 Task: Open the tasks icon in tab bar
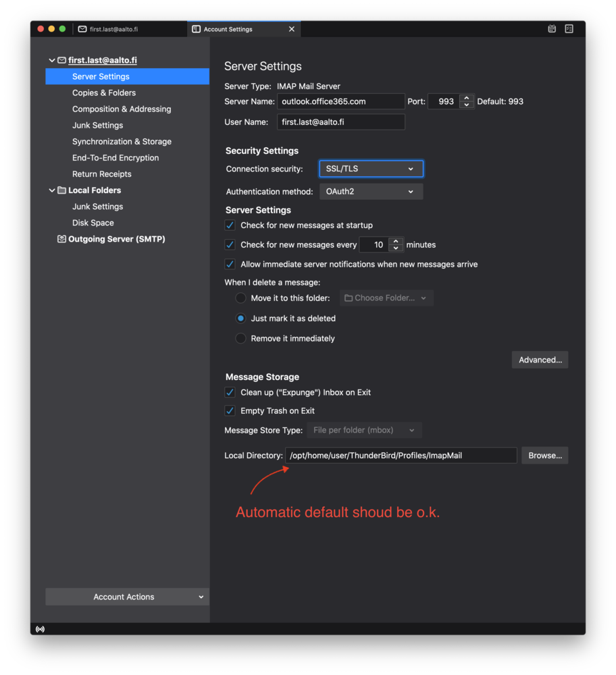point(569,29)
